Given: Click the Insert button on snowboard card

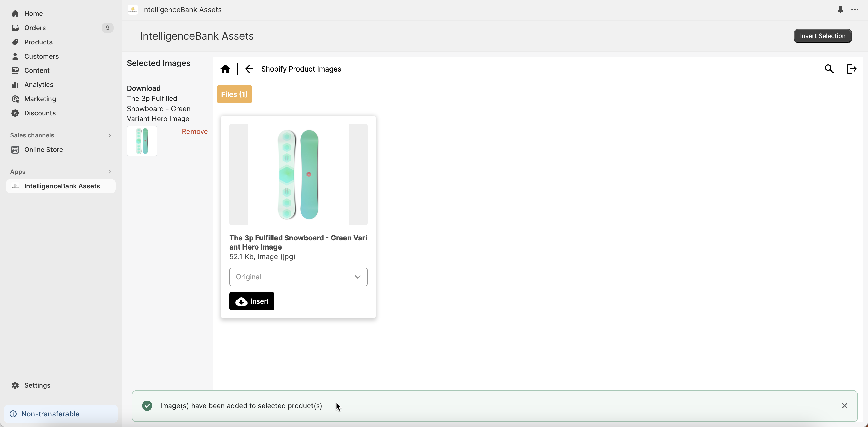Looking at the screenshot, I should pyautogui.click(x=251, y=301).
